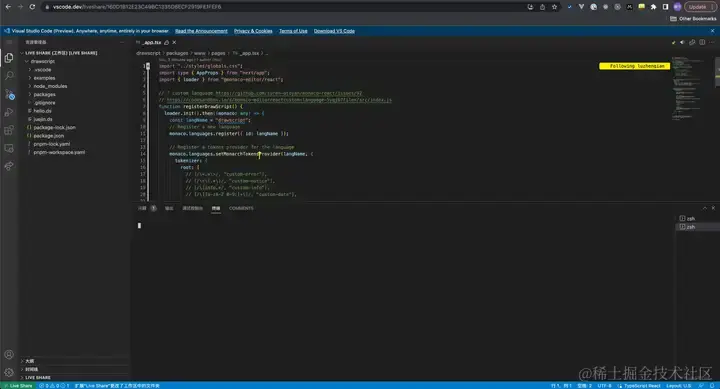Open the Explorer view in activity bar
The height and width of the screenshot is (389, 720).
click(x=9, y=57)
